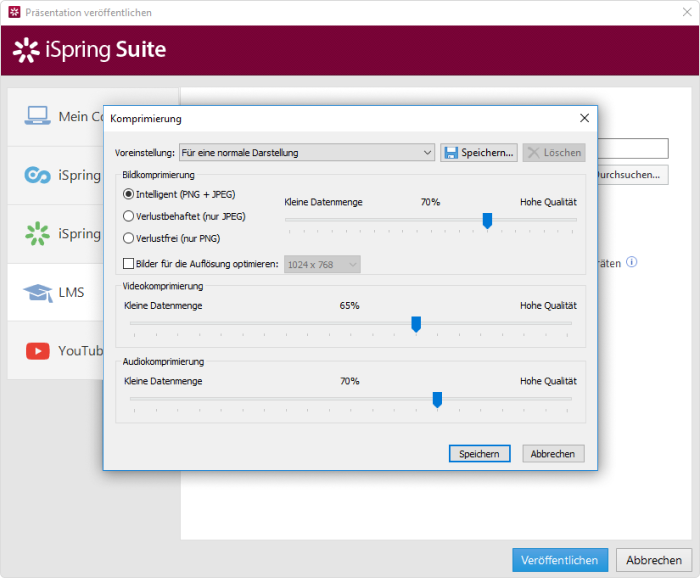The height and width of the screenshot is (578, 700).
Task: Close the Komprimierung dialog with X
Action: [584, 118]
